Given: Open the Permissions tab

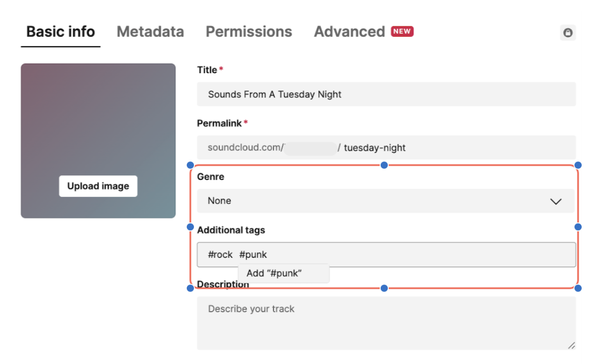Looking at the screenshot, I should pyautogui.click(x=249, y=31).
